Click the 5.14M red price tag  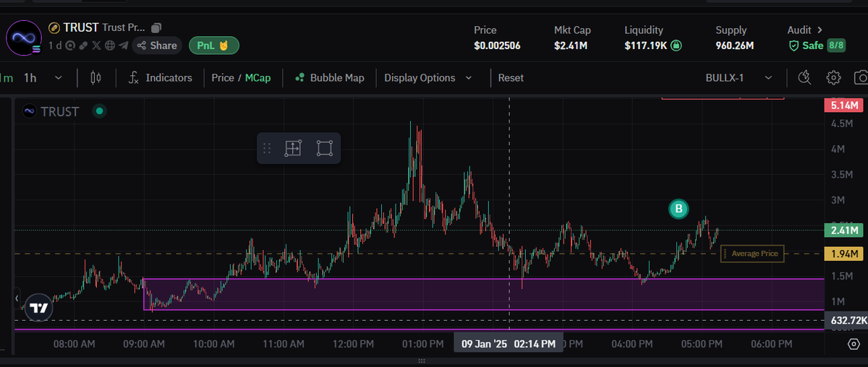pyautogui.click(x=844, y=105)
